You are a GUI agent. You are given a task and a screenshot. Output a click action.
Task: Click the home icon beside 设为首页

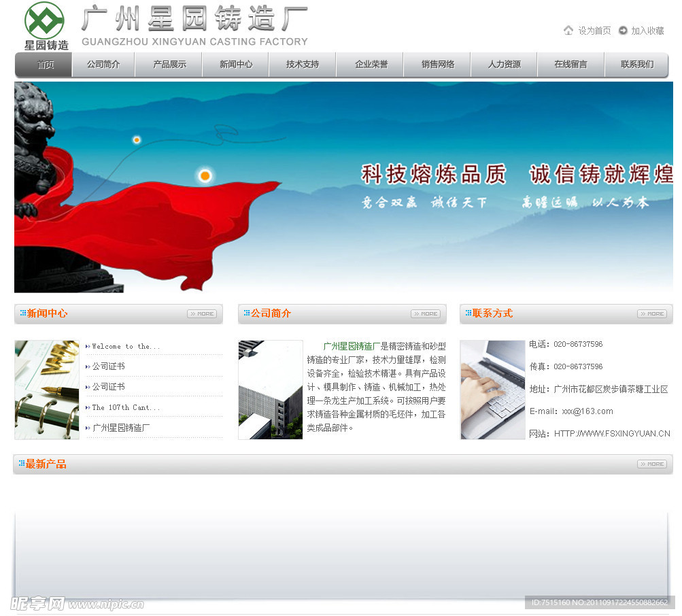point(568,31)
